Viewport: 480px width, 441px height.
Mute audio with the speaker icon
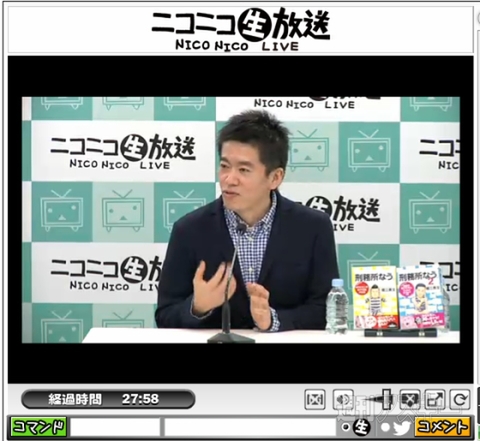[x=343, y=399]
